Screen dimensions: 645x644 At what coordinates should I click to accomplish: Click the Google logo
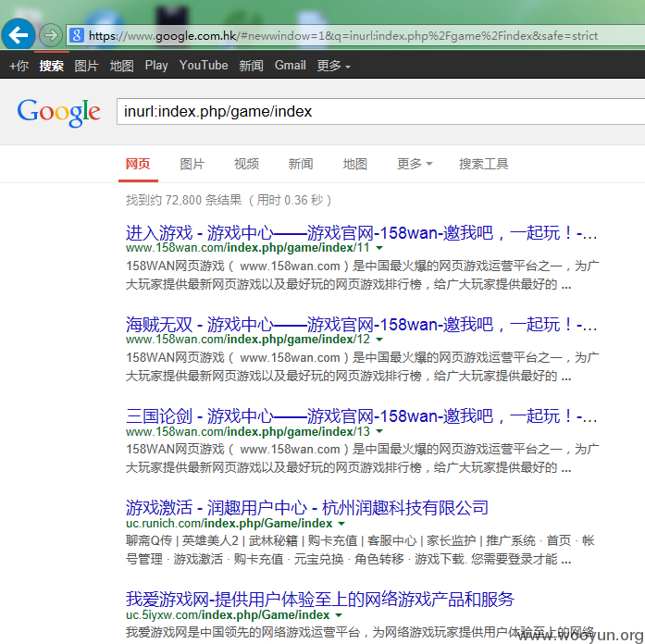click(x=58, y=112)
